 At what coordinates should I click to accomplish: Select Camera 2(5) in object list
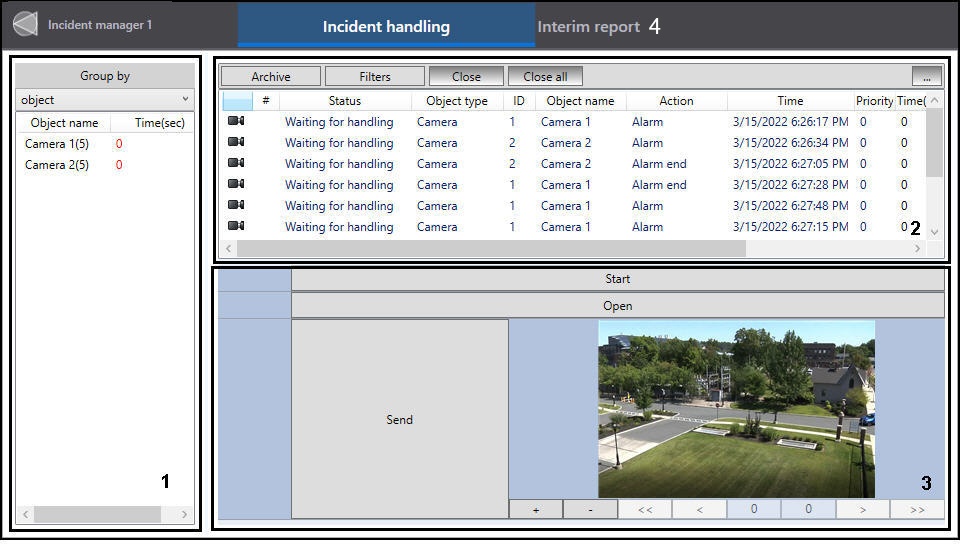tap(57, 165)
